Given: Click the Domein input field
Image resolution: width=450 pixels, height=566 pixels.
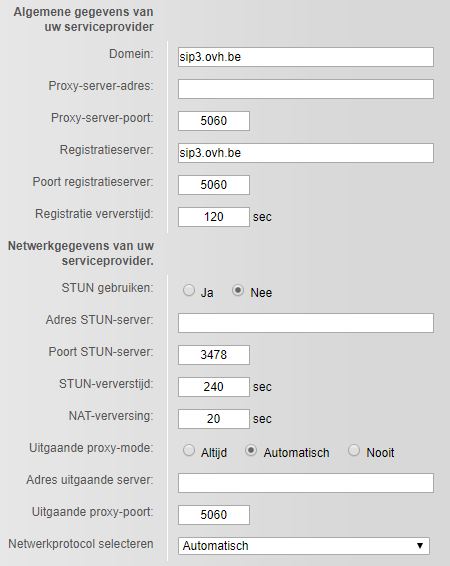Looking at the screenshot, I should click(x=306, y=57).
